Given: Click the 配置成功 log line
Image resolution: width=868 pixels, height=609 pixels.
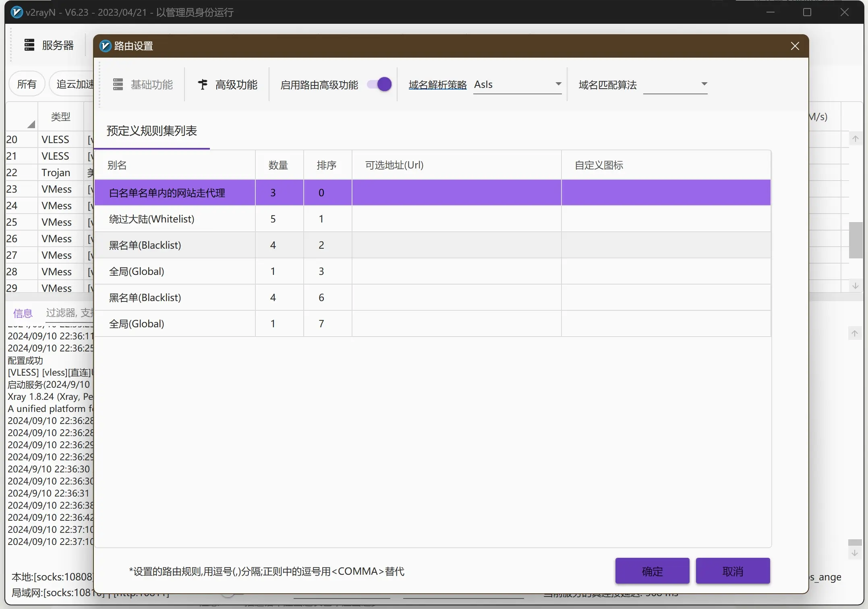Looking at the screenshot, I should 25,360.
